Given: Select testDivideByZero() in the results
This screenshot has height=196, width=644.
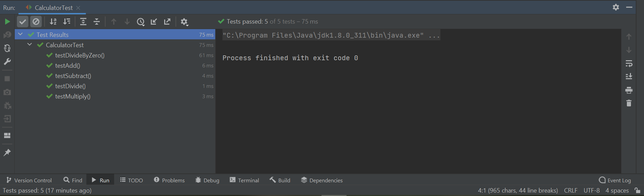Looking at the screenshot, I should 80,55.
